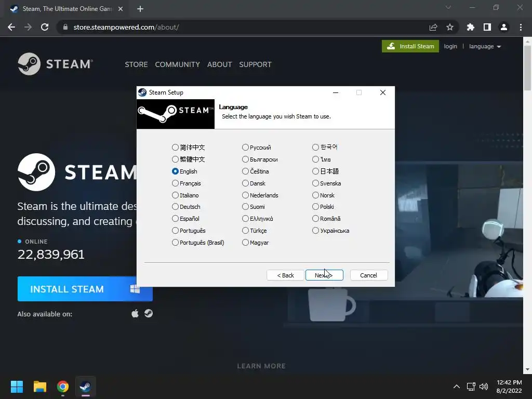Click LEARN MORE at the page bottom

coord(261,366)
